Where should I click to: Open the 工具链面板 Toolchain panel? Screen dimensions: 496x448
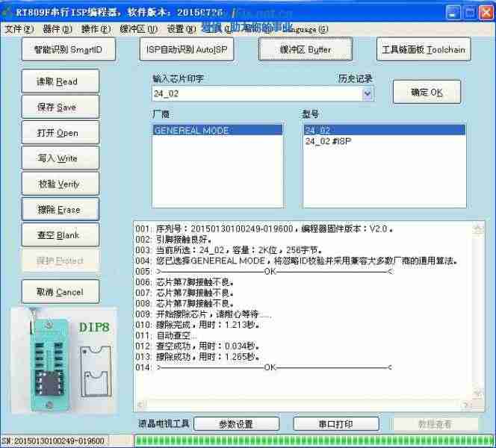click(423, 50)
